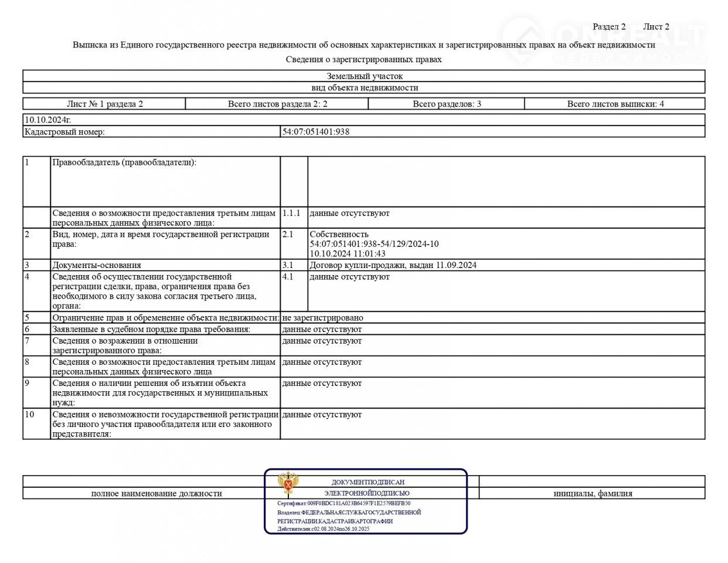728x563 pixels.
Task: Click the date 10.10.2024г. above the cadastral number
Action: pyautogui.click(x=48, y=120)
